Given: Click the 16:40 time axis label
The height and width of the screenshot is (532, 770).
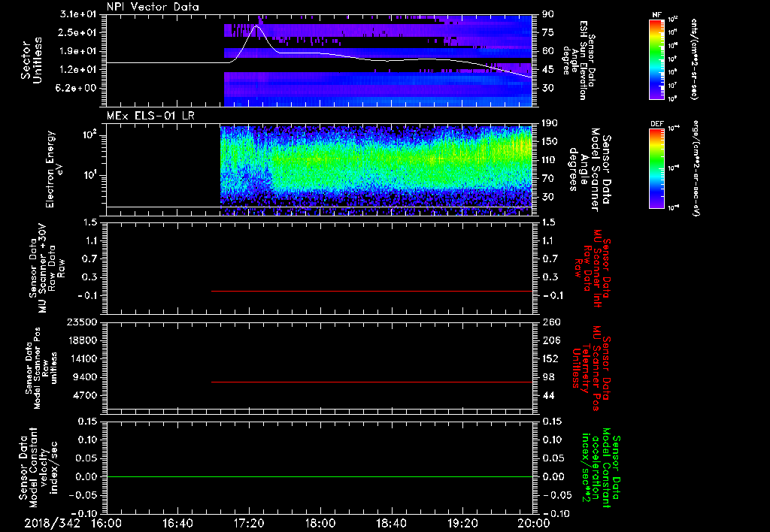Looking at the screenshot, I should 177,523.
